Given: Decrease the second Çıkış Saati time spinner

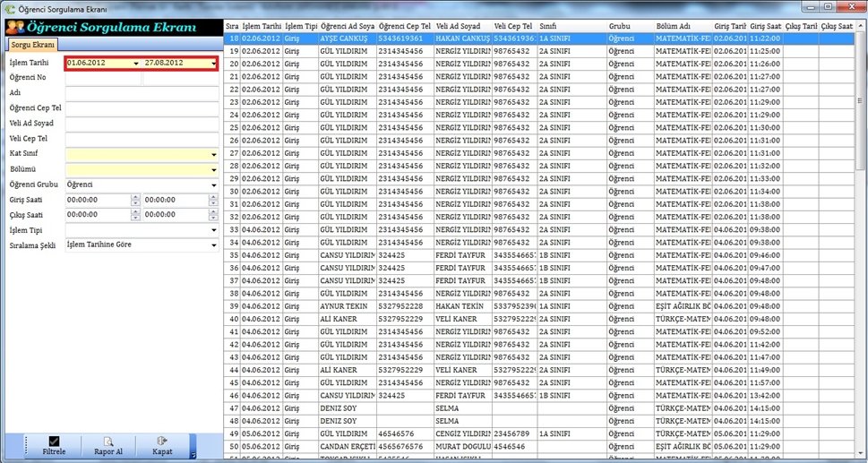Looking at the screenshot, I should (x=213, y=218).
